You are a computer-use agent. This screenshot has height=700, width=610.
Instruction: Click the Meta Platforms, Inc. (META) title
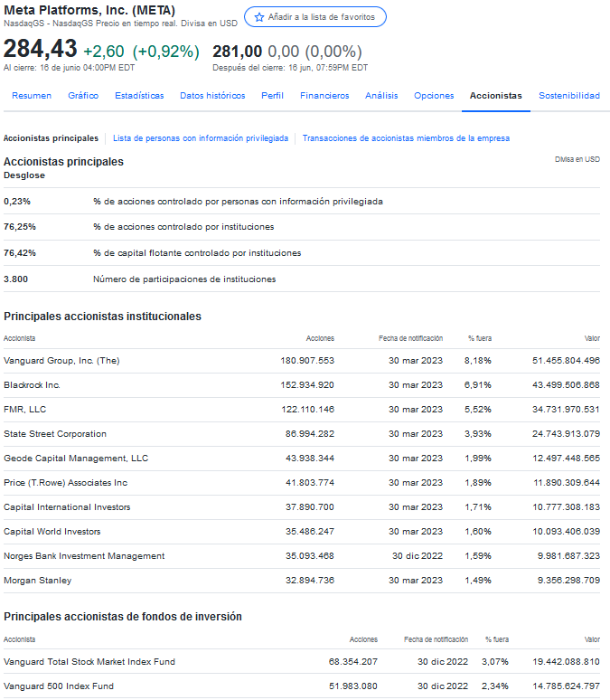pos(89,10)
